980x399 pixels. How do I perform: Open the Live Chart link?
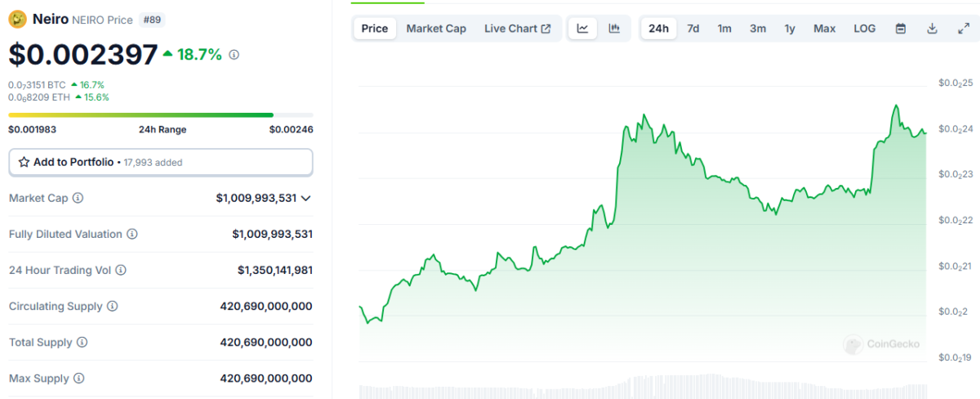click(x=517, y=29)
